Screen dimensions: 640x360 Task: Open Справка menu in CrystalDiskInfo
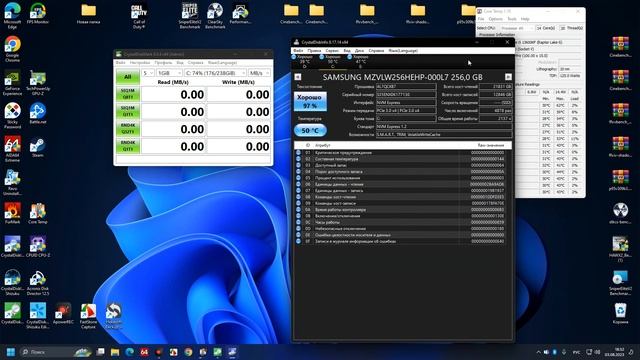[x=376, y=51]
